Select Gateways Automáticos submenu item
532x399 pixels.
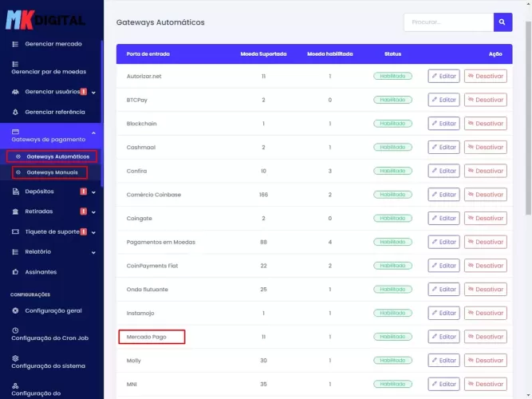[57, 156]
